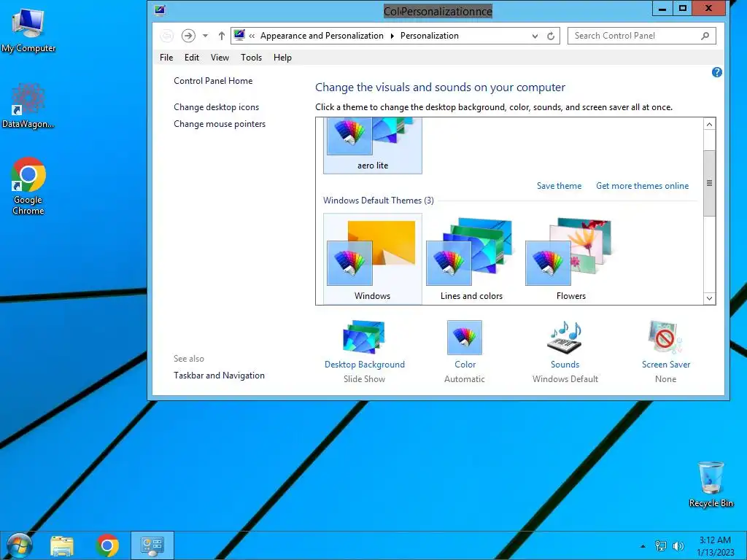This screenshot has height=560, width=747.
Task: Open Desktop Background settings icon
Action: pos(365,338)
